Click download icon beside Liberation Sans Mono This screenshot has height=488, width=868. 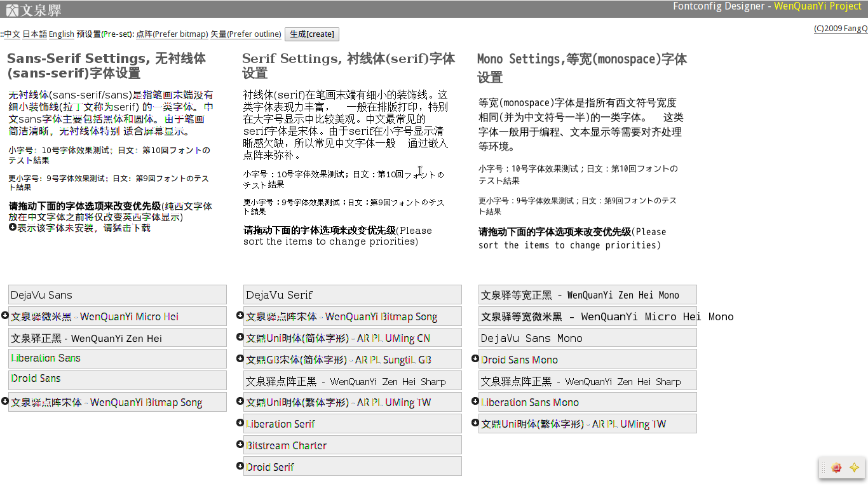[475, 401]
